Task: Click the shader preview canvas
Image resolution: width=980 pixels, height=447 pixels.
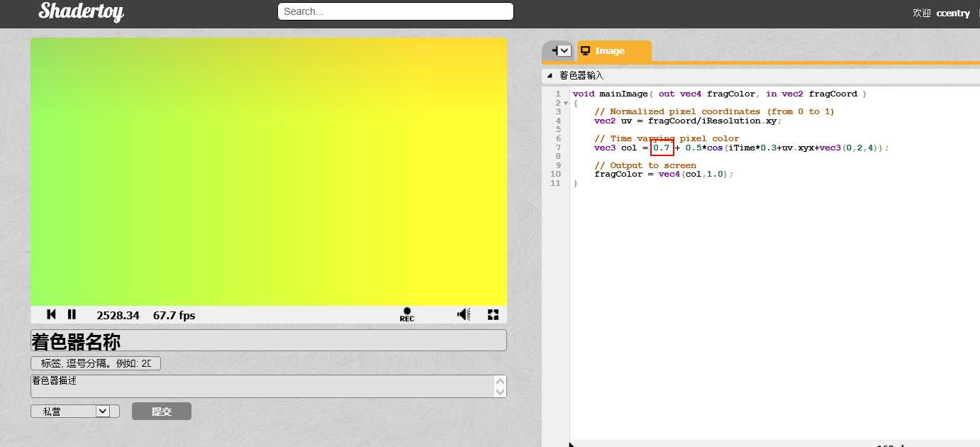Action: 269,172
